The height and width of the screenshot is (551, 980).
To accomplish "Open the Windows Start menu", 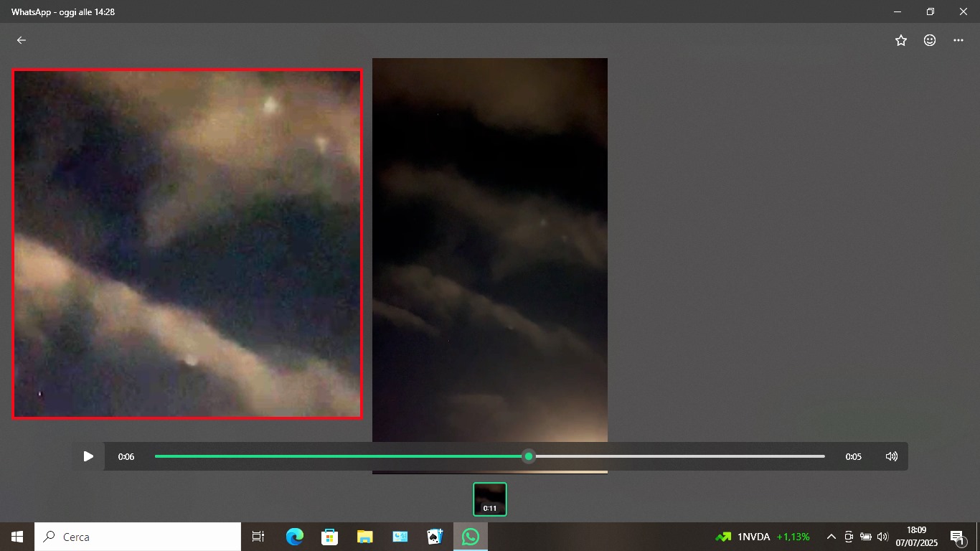I will 17,537.
